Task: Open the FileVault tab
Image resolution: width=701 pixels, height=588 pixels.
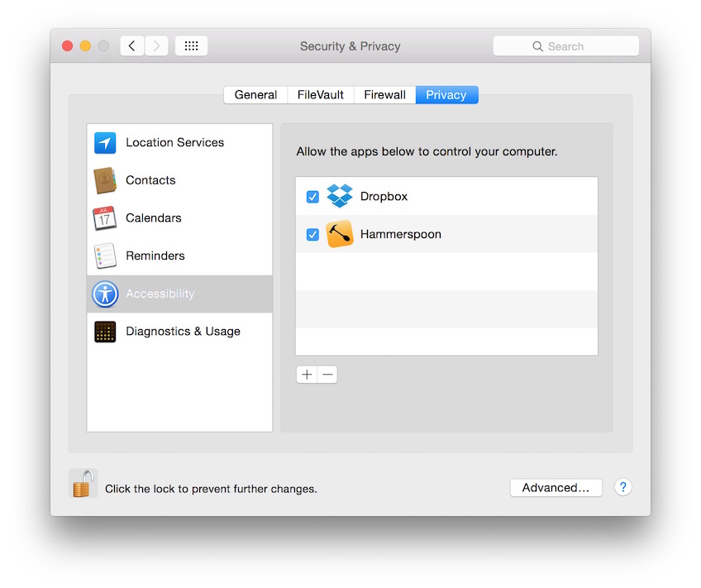Action: click(x=321, y=95)
